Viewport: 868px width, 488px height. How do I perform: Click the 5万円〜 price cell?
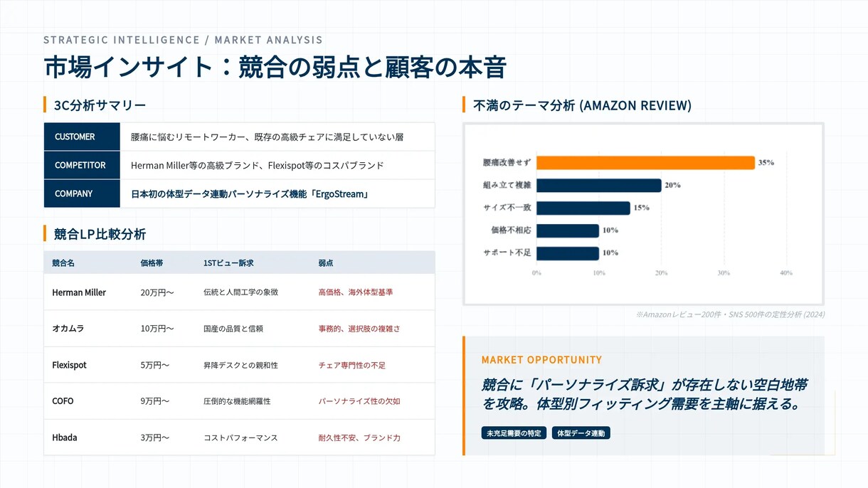[155, 365]
